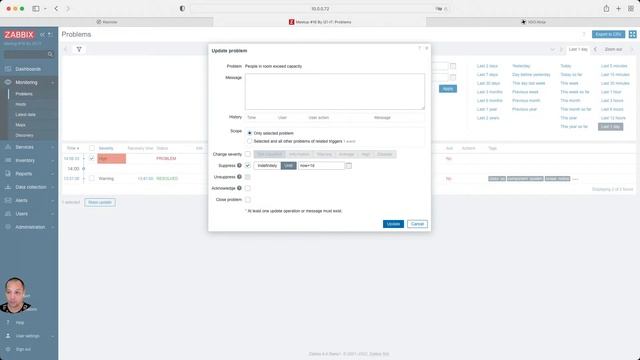This screenshot has width=640, height=360.
Task: Uncheck the High severity problem row
Action: pyautogui.click(x=92, y=158)
